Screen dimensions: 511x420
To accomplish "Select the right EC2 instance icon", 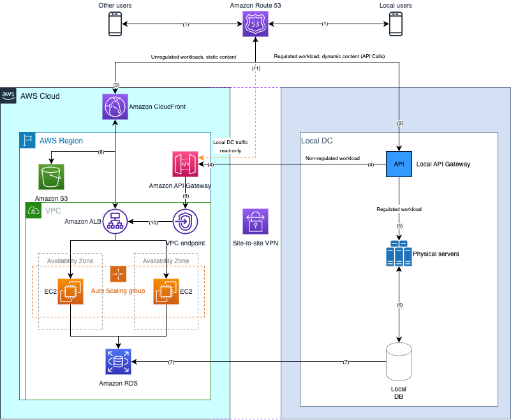I will [167, 291].
